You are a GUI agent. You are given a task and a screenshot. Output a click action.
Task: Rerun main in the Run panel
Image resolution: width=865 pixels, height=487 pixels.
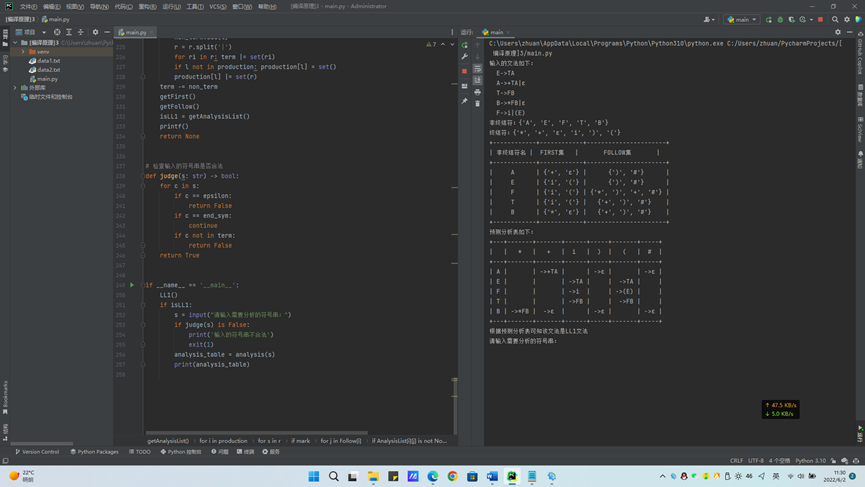coord(465,45)
